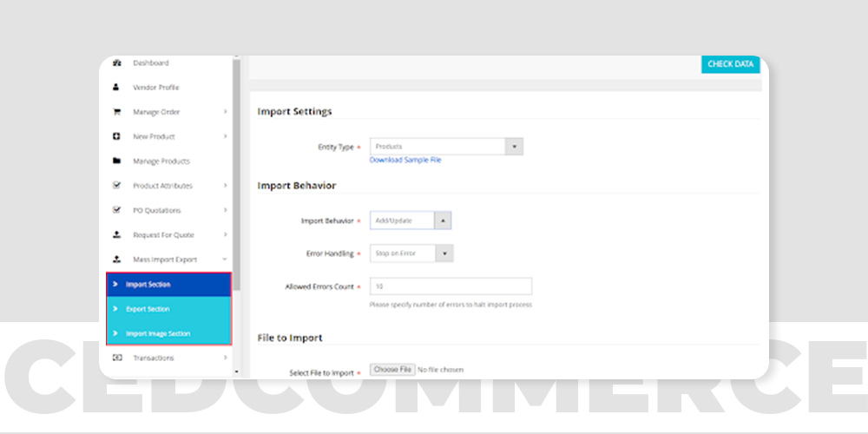Click the "Please specify number of errors" hint

[x=450, y=305]
